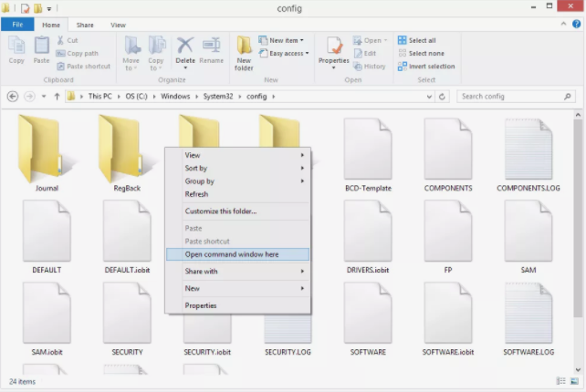The width and height of the screenshot is (586, 392).
Task: Switch to large icons view in status bar
Action: coord(574,381)
